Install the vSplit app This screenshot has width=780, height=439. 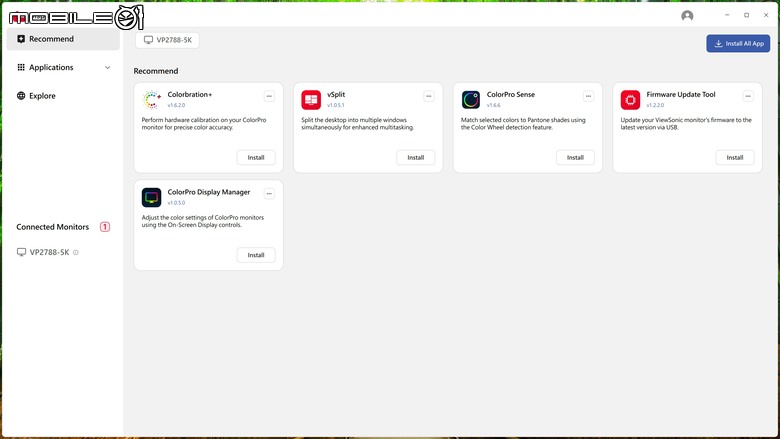coord(415,158)
